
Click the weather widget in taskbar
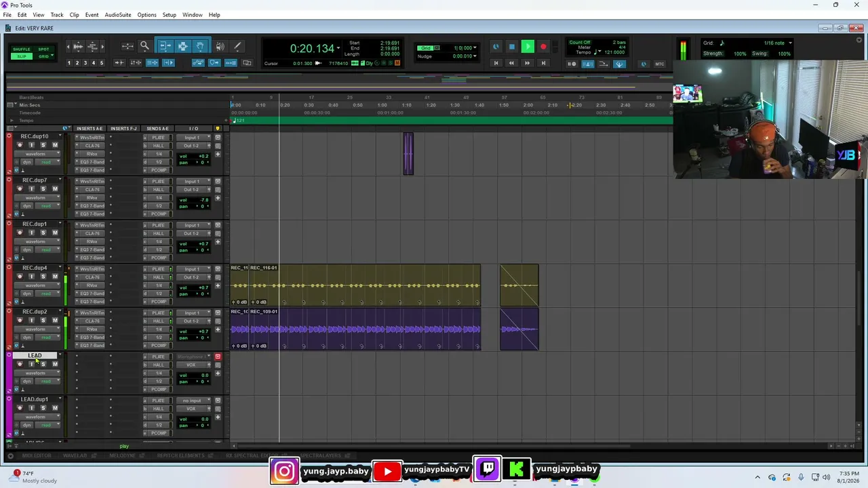(34, 476)
